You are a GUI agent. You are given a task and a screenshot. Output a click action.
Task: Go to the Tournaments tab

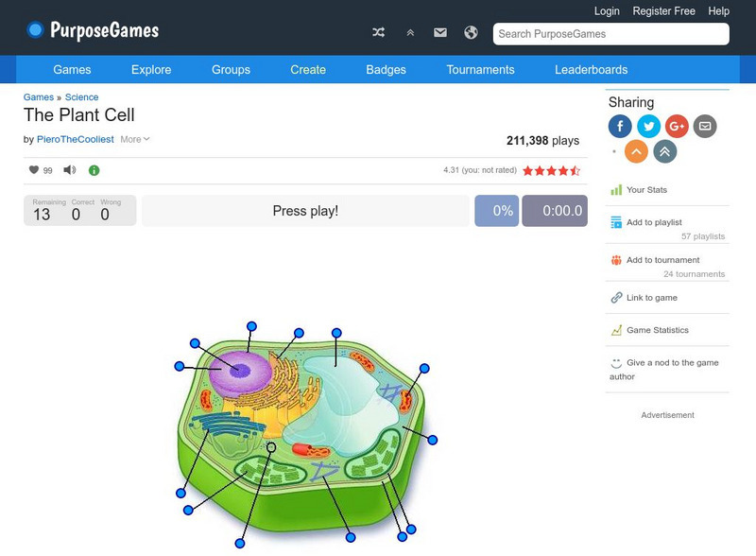pos(480,70)
